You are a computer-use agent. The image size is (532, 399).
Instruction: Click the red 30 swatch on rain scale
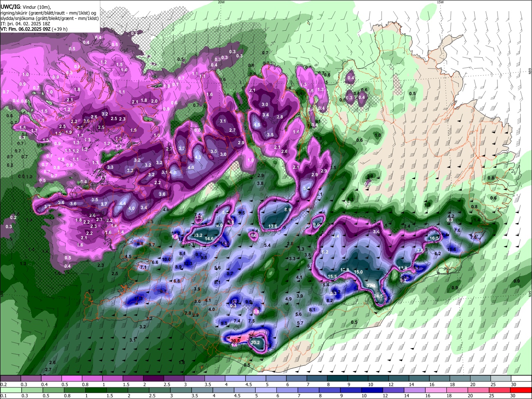[521, 390]
